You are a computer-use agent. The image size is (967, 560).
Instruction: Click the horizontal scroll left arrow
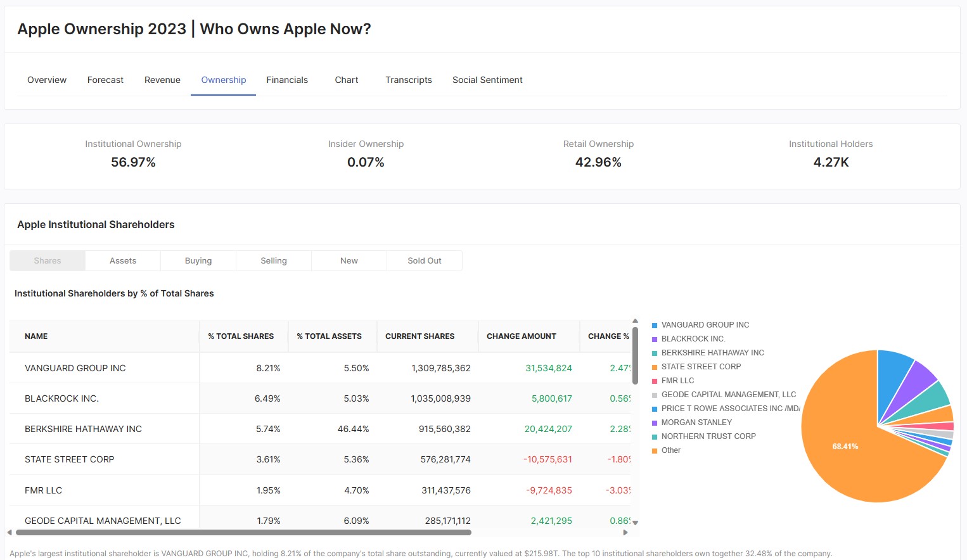[x=10, y=532]
